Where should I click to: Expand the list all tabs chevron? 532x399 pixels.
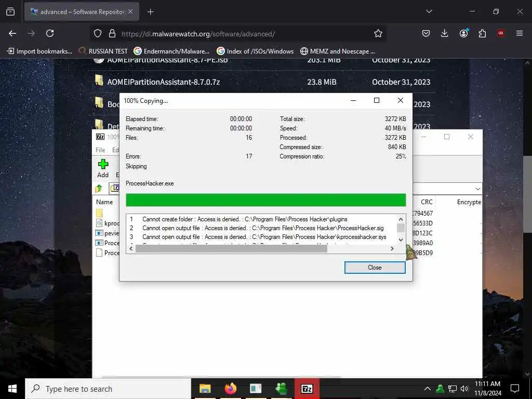pyautogui.click(x=429, y=11)
